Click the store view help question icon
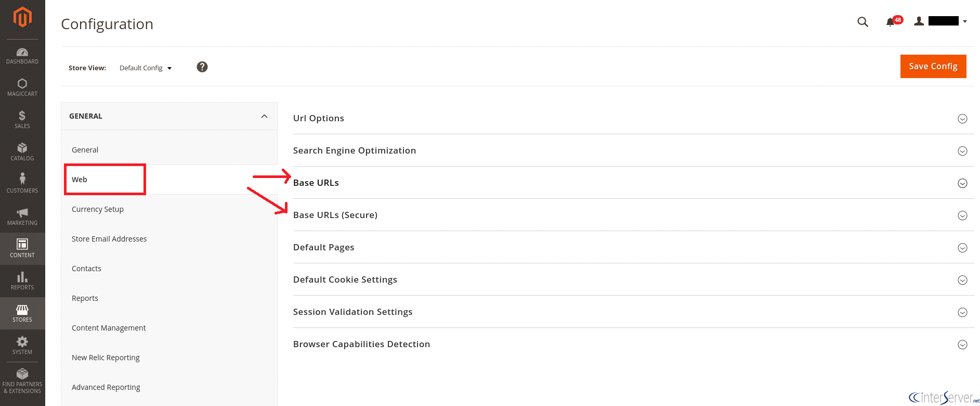 pos(202,67)
